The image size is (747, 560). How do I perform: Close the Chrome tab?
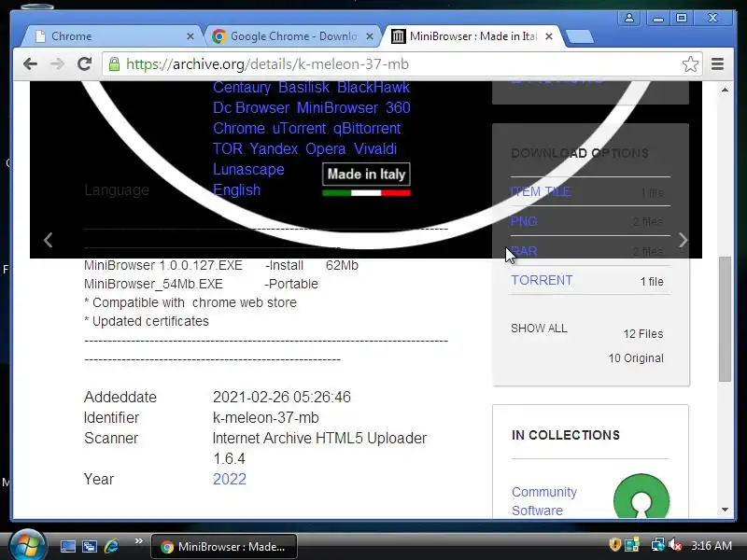[x=190, y=36]
